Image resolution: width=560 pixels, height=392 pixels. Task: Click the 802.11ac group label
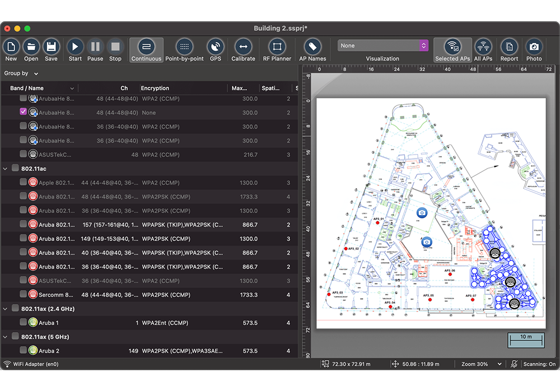coord(34,169)
